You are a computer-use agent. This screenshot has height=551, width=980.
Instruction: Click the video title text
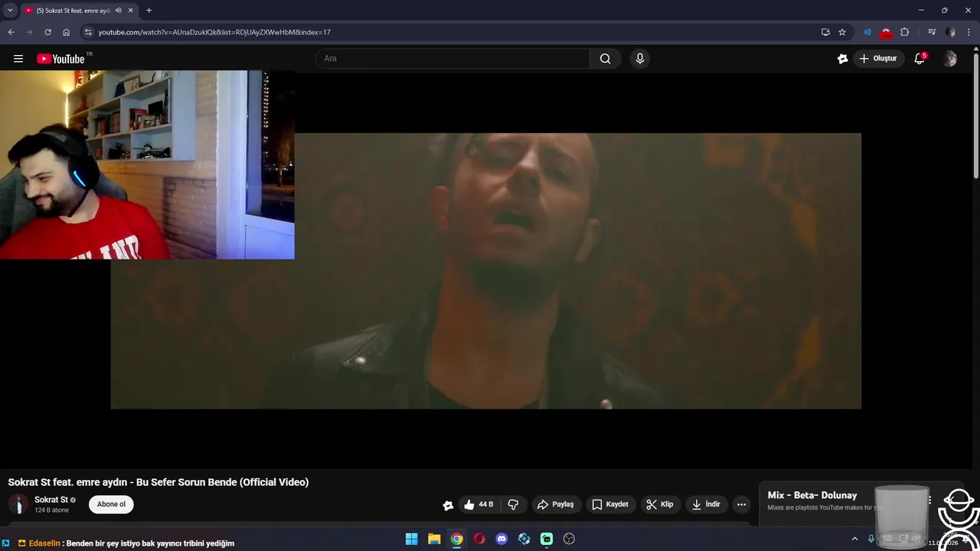click(158, 482)
